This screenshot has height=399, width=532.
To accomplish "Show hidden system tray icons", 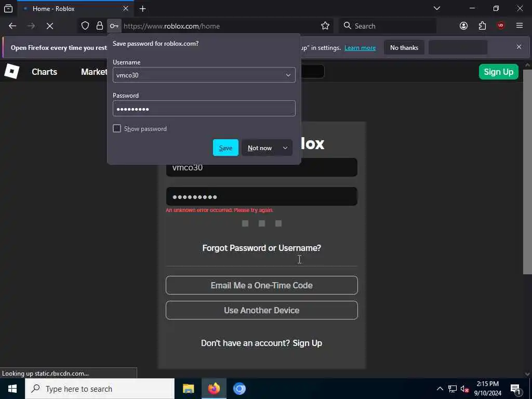I will (x=440, y=389).
